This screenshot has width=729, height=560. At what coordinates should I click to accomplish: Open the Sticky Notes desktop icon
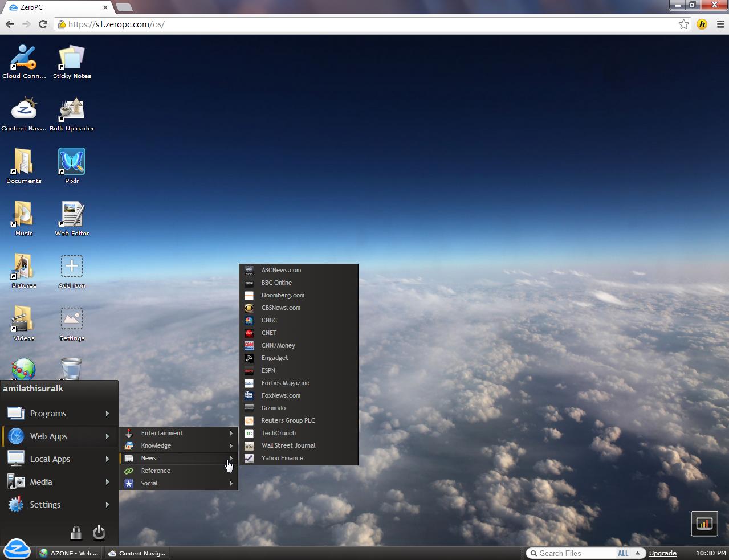[72, 62]
